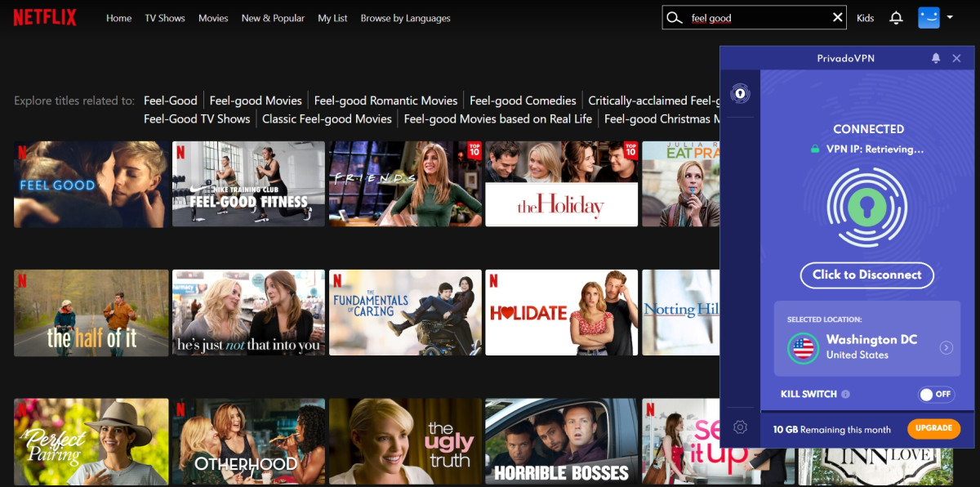This screenshot has height=487, width=980.
Task: Open PrivadoVPN settings gear
Action: click(740, 427)
